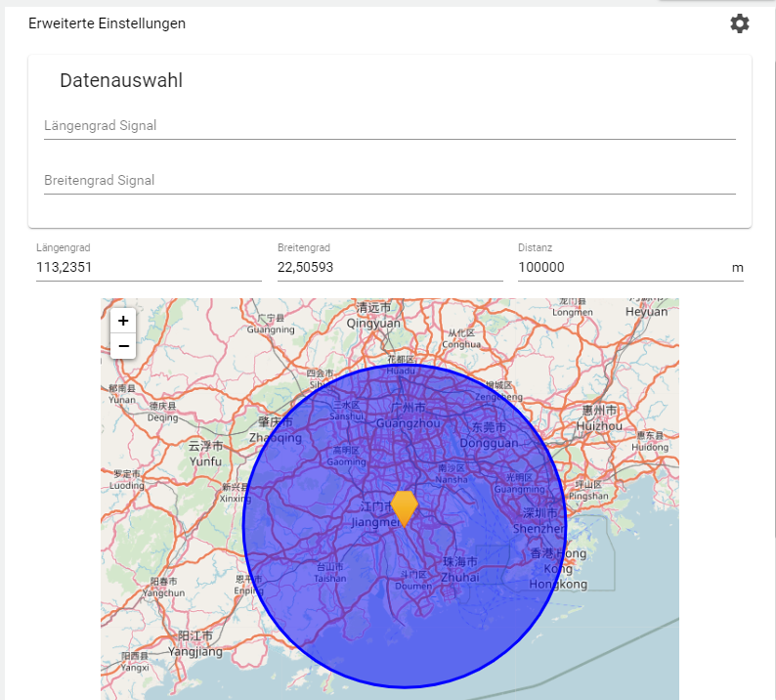Click the Datenauswahl heading
The height and width of the screenshot is (700, 776).
pyautogui.click(x=121, y=81)
